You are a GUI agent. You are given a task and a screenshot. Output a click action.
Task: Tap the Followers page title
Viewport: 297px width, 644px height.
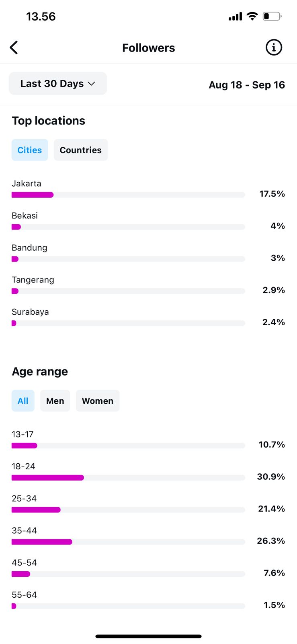[x=148, y=48]
